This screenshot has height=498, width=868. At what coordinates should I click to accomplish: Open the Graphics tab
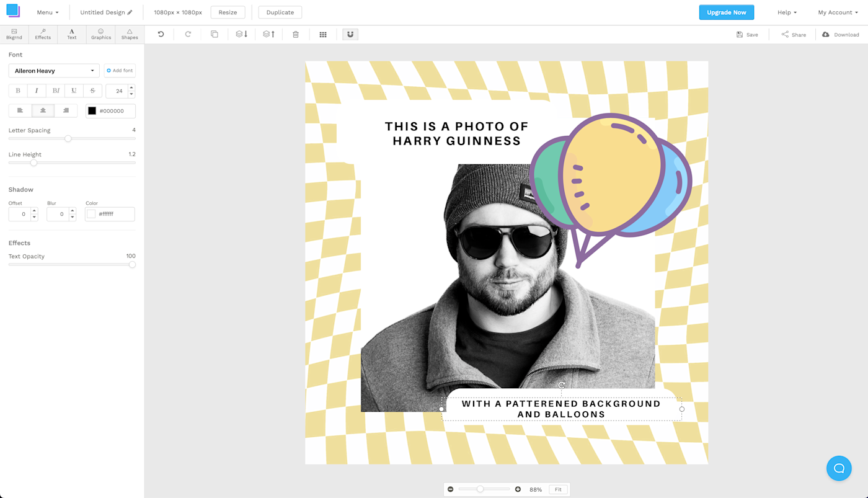(101, 34)
